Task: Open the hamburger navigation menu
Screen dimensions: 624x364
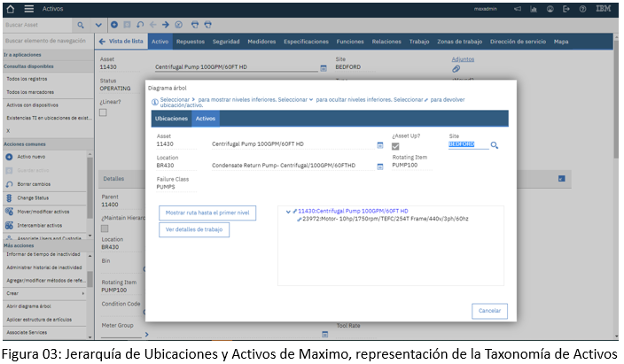Action: (x=28, y=9)
